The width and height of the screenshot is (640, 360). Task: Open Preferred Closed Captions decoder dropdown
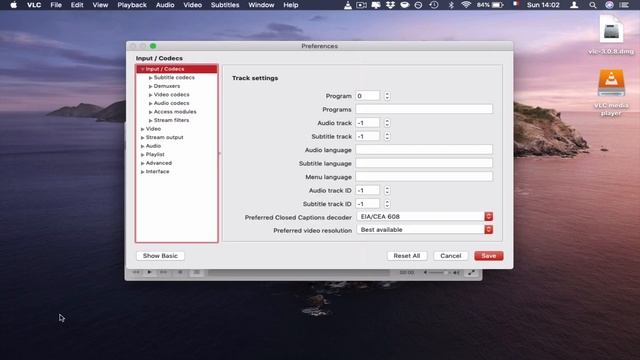tap(424, 217)
